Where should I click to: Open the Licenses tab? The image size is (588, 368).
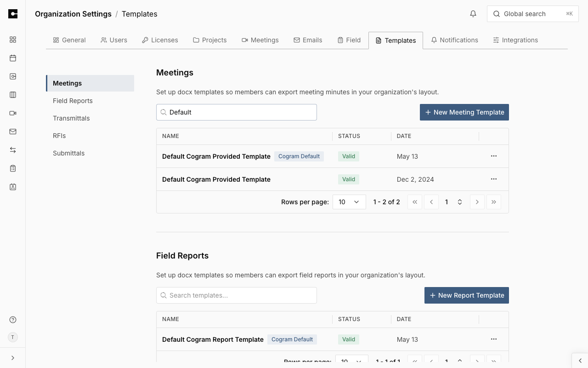[160, 40]
